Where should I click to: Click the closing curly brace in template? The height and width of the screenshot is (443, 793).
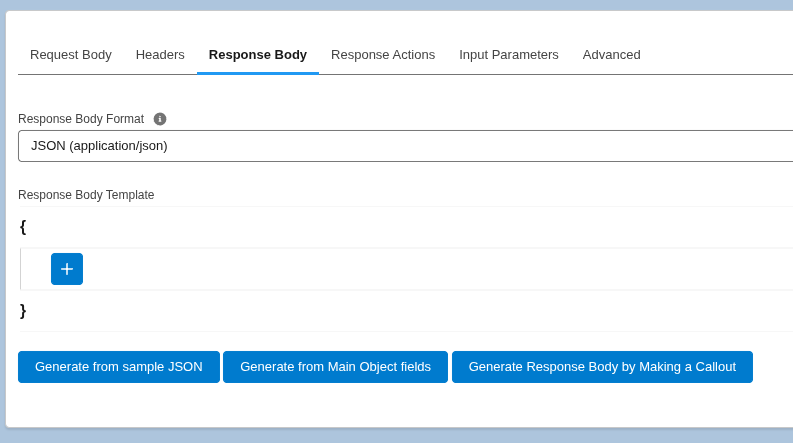click(x=23, y=311)
